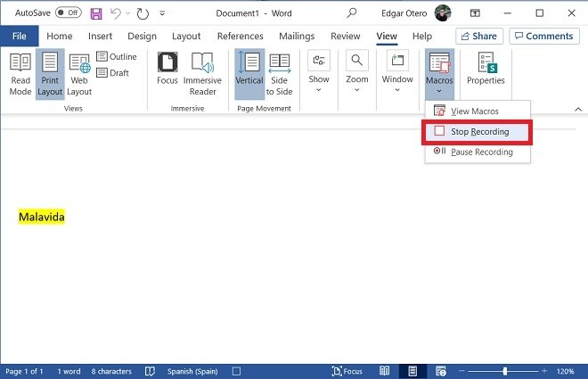Open Customize Quick Access Toolbar dropdown
This screenshot has width=588, height=379.
point(162,13)
